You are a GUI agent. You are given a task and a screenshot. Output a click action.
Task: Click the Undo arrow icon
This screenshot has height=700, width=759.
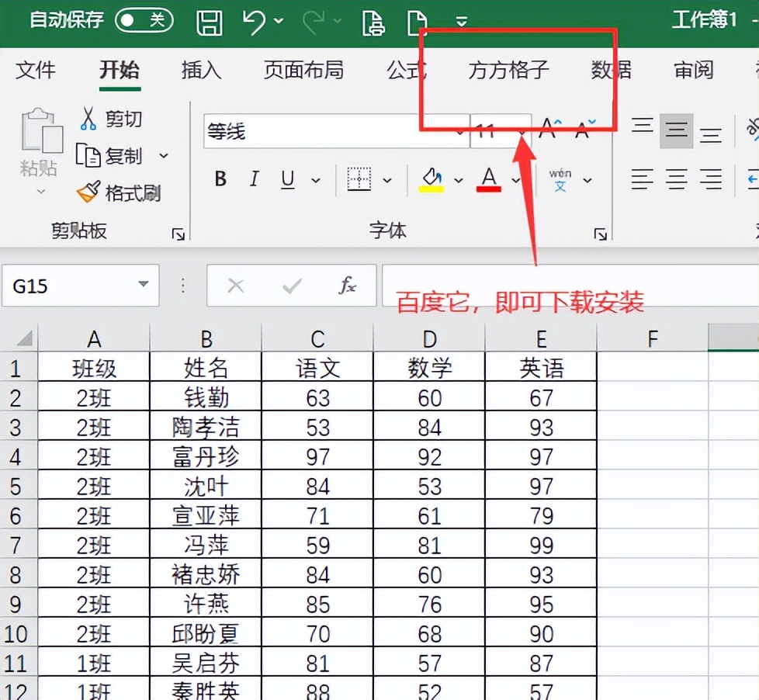tap(255, 22)
